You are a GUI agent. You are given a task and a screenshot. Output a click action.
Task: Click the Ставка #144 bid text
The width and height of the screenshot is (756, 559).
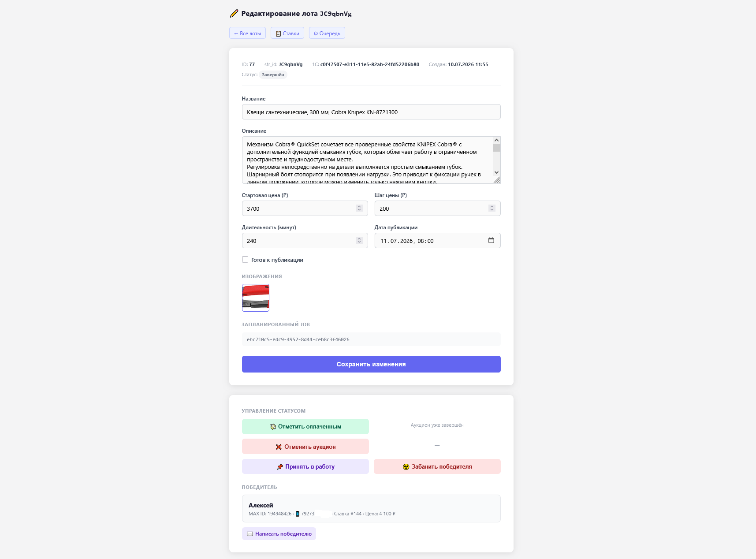pyautogui.click(x=348, y=514)
